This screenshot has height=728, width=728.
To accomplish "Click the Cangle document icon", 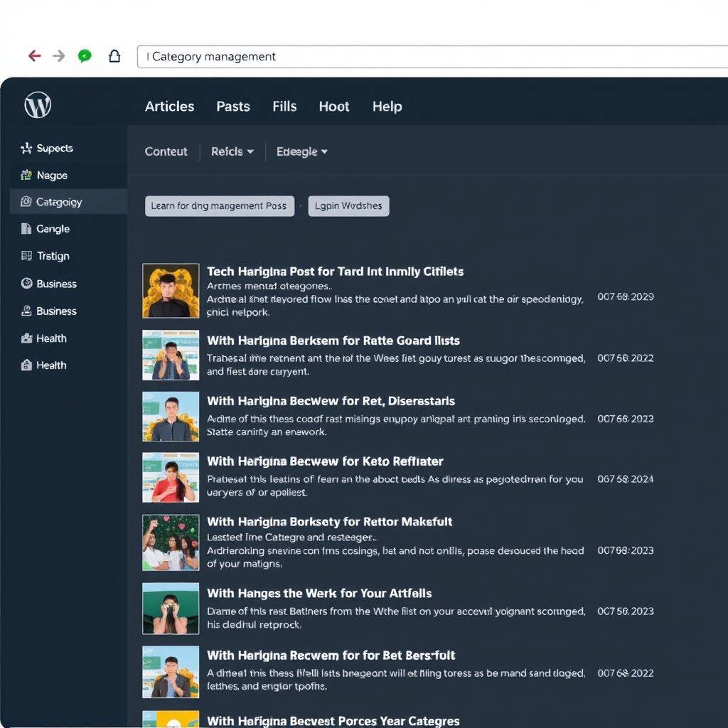I will point(26,228).
